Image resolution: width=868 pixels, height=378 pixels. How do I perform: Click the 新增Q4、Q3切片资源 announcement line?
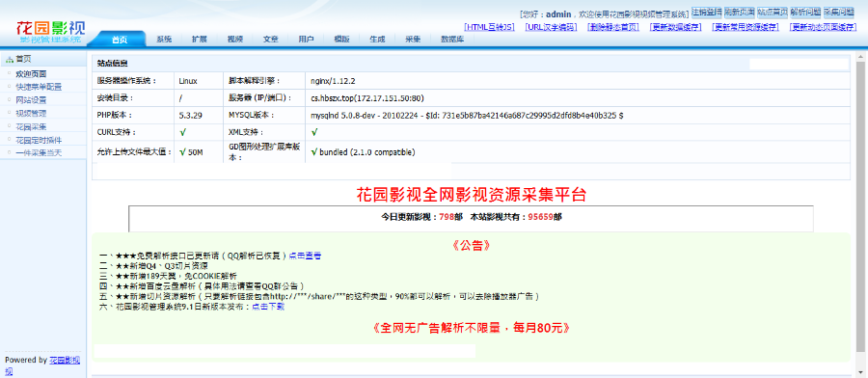click(153, 265)
